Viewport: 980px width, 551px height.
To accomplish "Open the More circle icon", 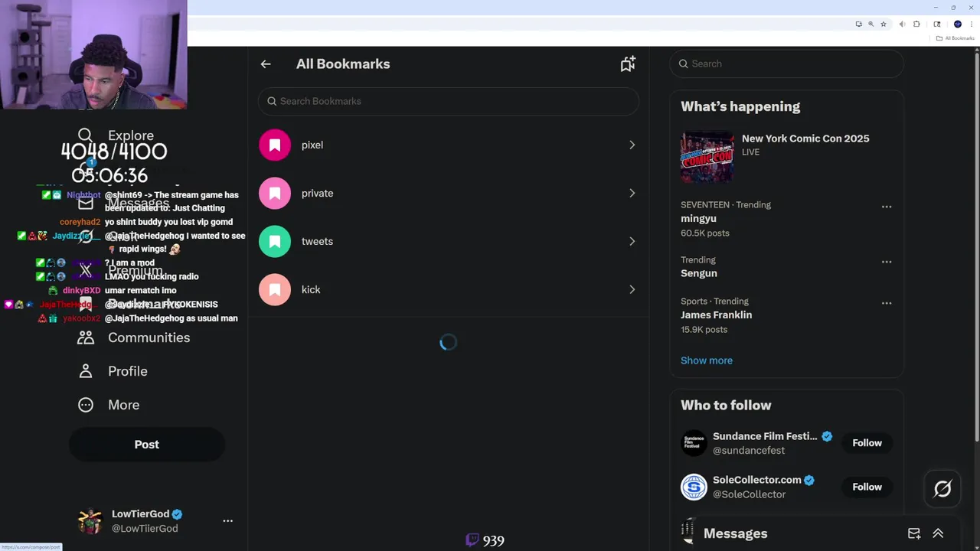I will pyautogui.click(x=86, y=405).
